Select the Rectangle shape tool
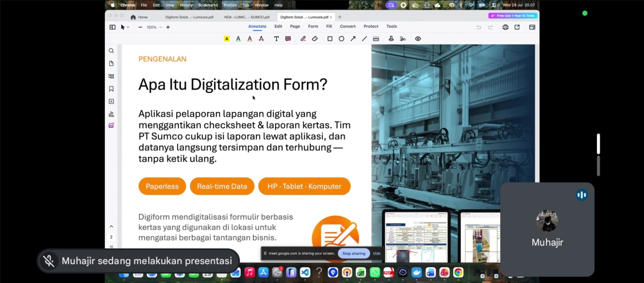This screenshot has height=283, width=644. point(330,39)
